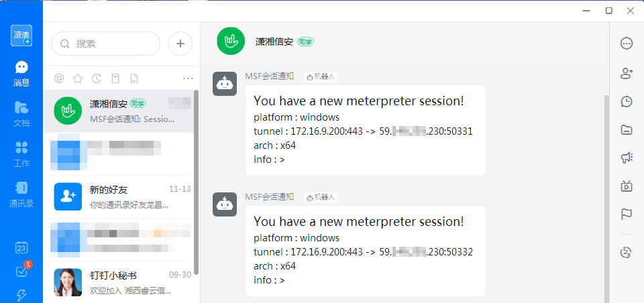
Task: Open the calendar icon in sidebar
Action: [x=21, y=247]
